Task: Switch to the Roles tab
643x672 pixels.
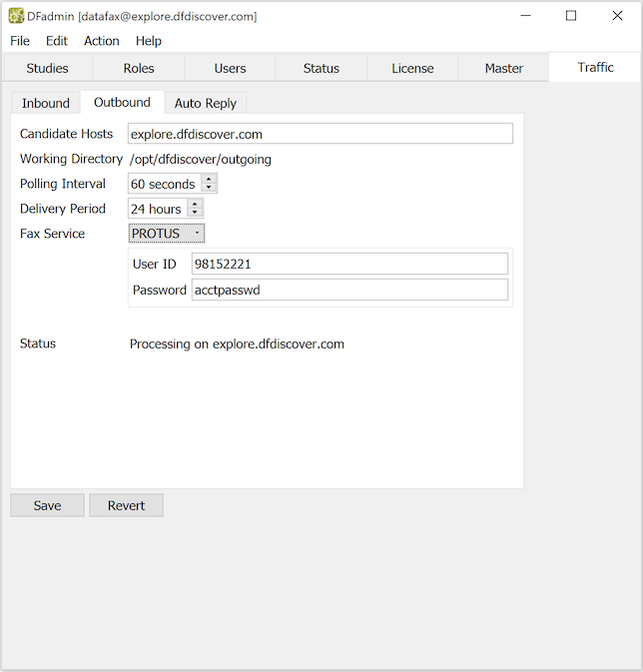Action: click(139, 68)
